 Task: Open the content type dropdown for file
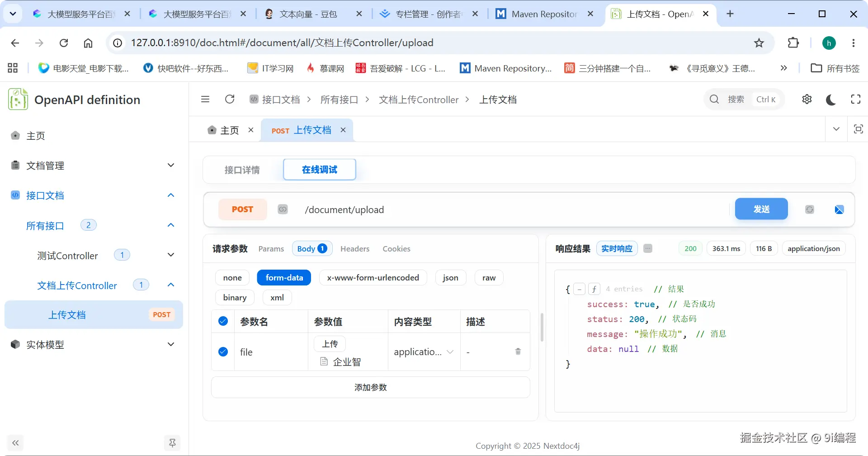coord(424,351)
